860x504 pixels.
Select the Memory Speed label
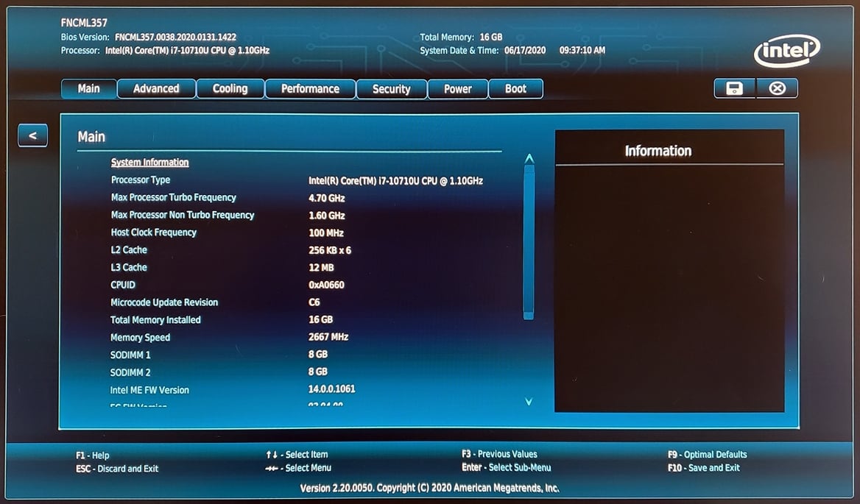(141, 338)
